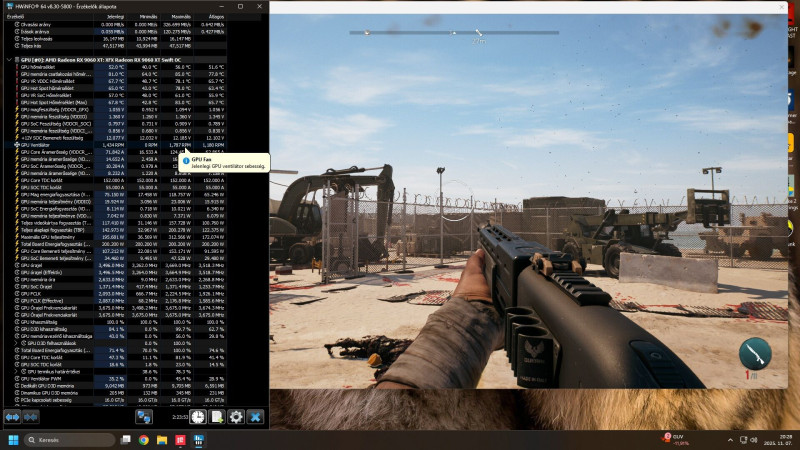This screenshot has width=800, height=450.
Task: Open the volume icon in the system tray
Action: pyautogui.click(x=754, y=440)
